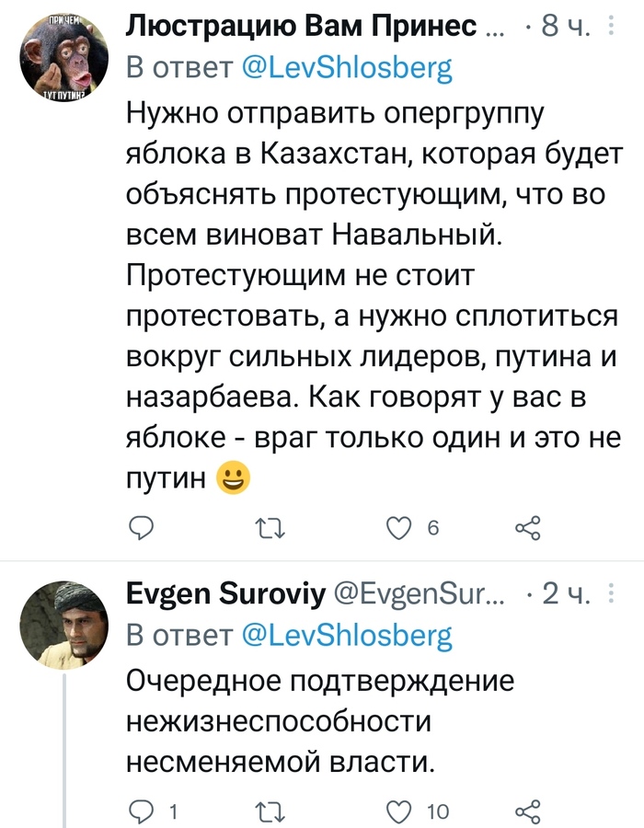Like the first tweet with 6 likes

[x=399, y=527]
